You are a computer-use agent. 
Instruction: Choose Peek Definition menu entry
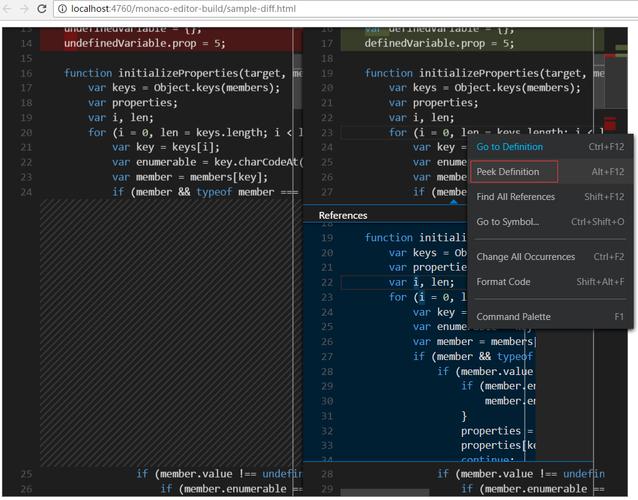[508, 172]
